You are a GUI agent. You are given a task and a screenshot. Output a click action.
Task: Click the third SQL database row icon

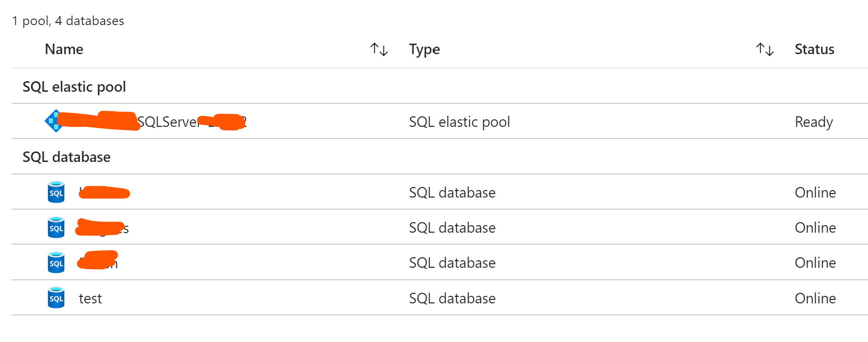[56, 263]
